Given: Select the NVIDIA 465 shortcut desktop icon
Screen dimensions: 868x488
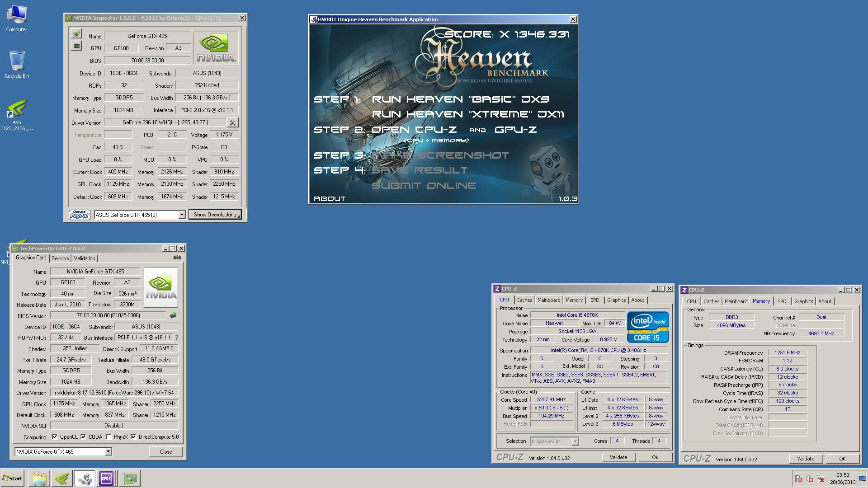Looking at the screenshot, I should click(17, 115).
